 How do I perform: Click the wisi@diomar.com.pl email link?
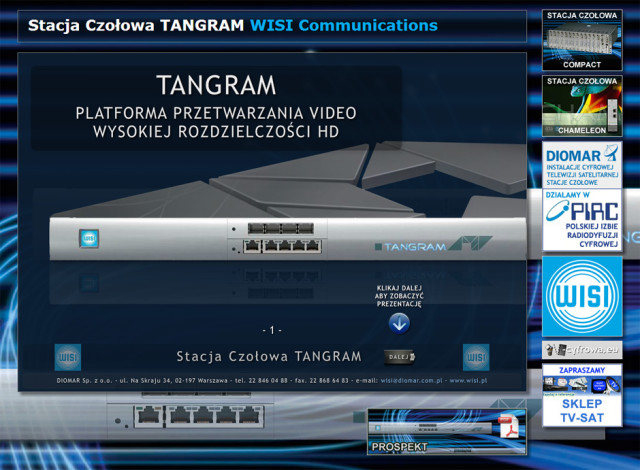point(411,380)
